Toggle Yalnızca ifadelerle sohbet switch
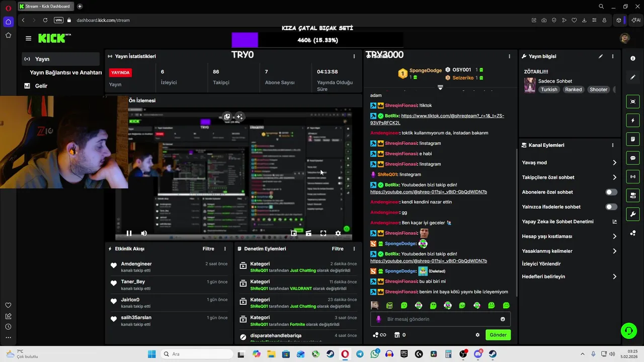The height and width of the screenshot is (362, 644). 611,207
